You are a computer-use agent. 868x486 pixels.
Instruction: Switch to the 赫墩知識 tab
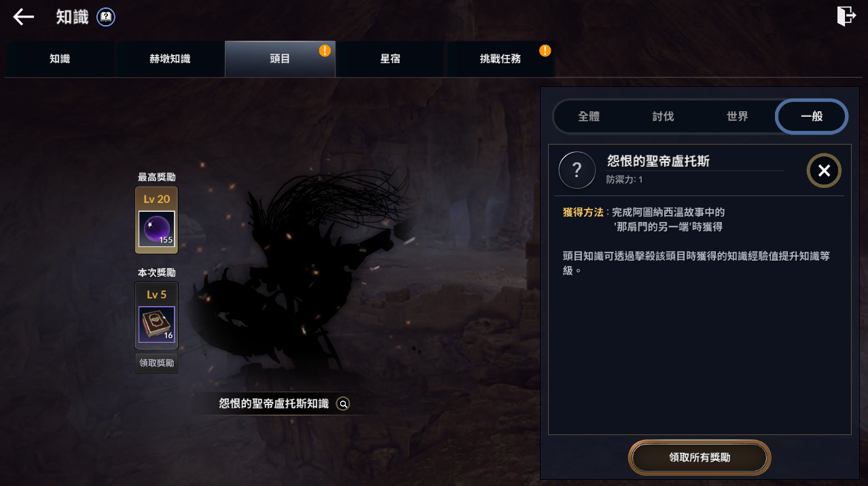pyautogui.click(x=170, y=59)
